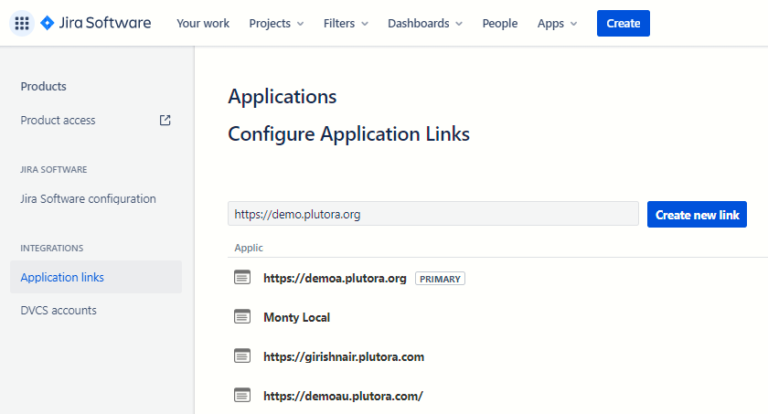Click the Configure Application Links heading
The width and height of the screenshot is (768, 414).
349,134
